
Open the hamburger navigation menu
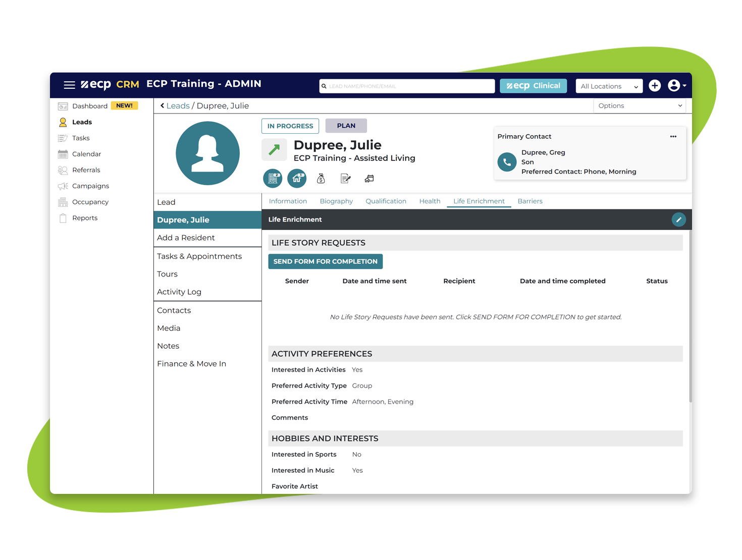pos(69,85)
